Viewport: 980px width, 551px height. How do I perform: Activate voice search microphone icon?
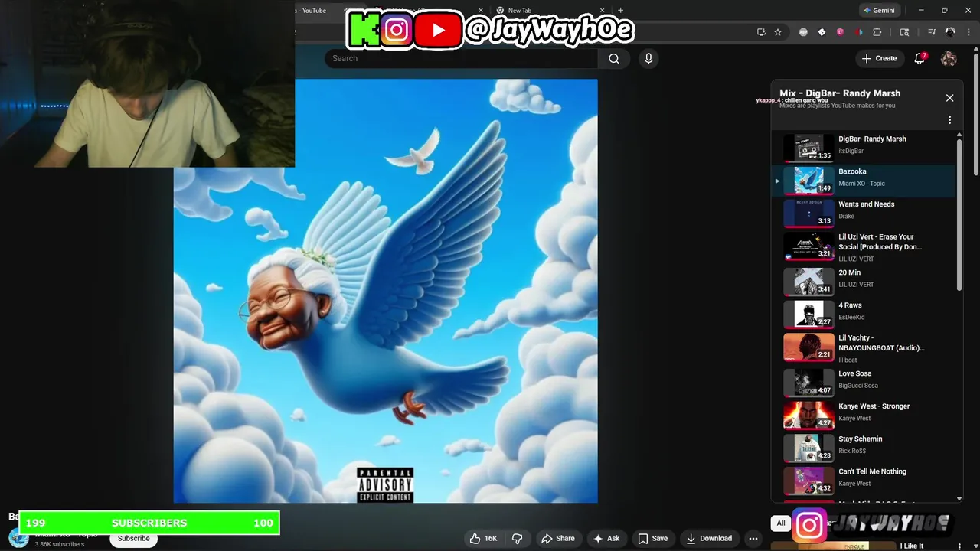[x=648, y=58]
